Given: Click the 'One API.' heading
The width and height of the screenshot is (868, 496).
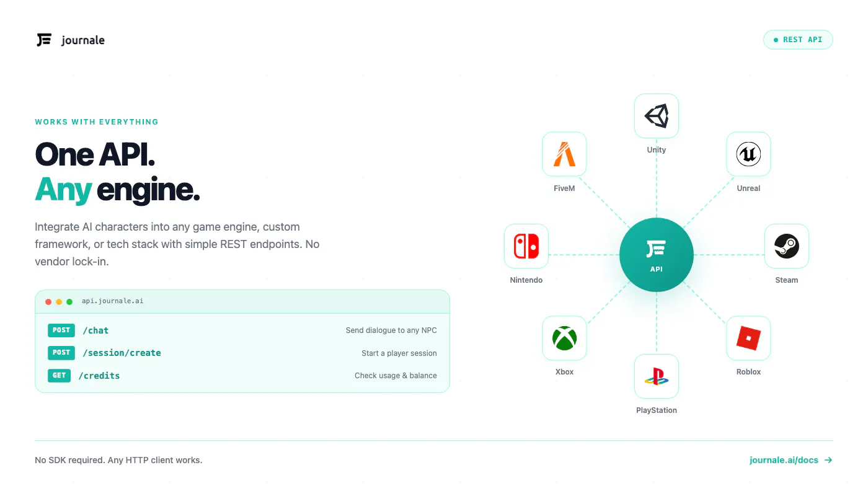Looking at the screenshot, I should [95, 154].
